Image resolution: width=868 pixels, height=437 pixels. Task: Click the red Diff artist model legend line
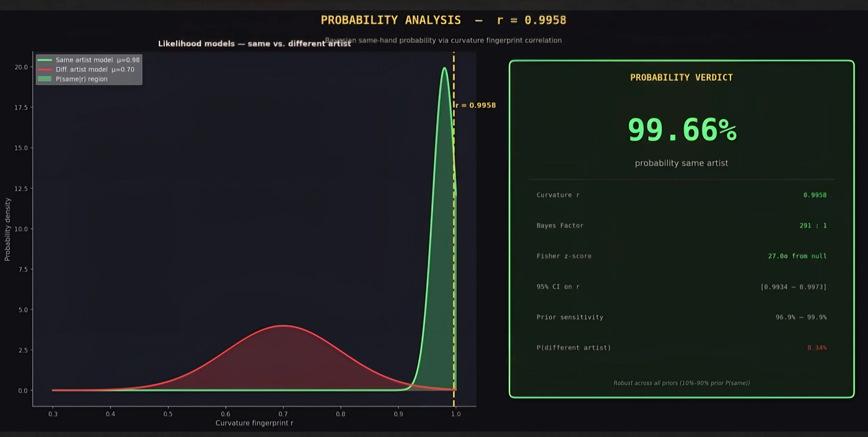(x=44, y=69)
